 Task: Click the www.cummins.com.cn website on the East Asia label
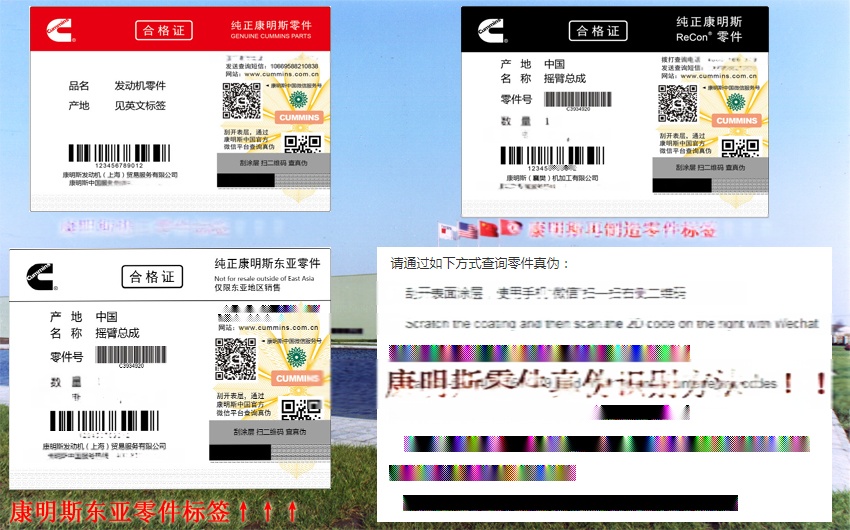click(x=278, y=327)
